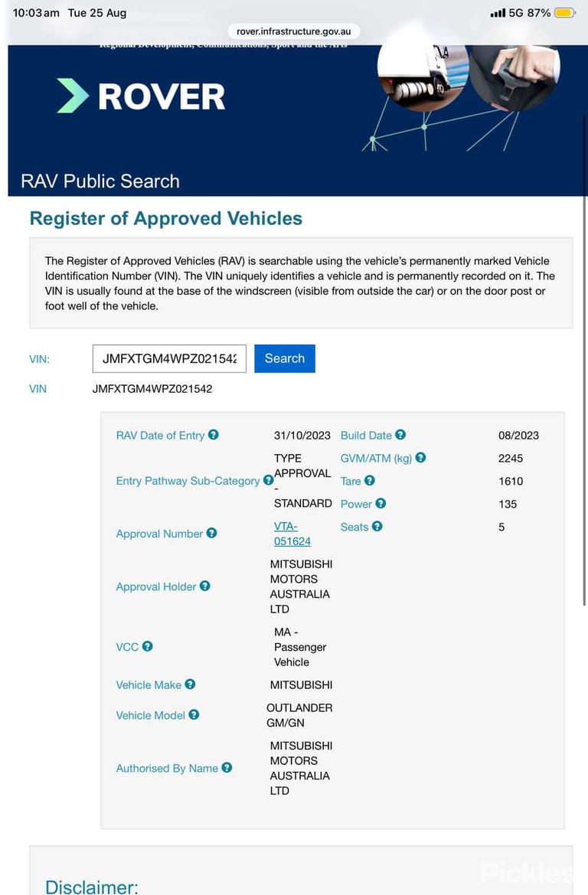Click the Tare label
The width and height of the screenshot is (588, 895).
351,481
